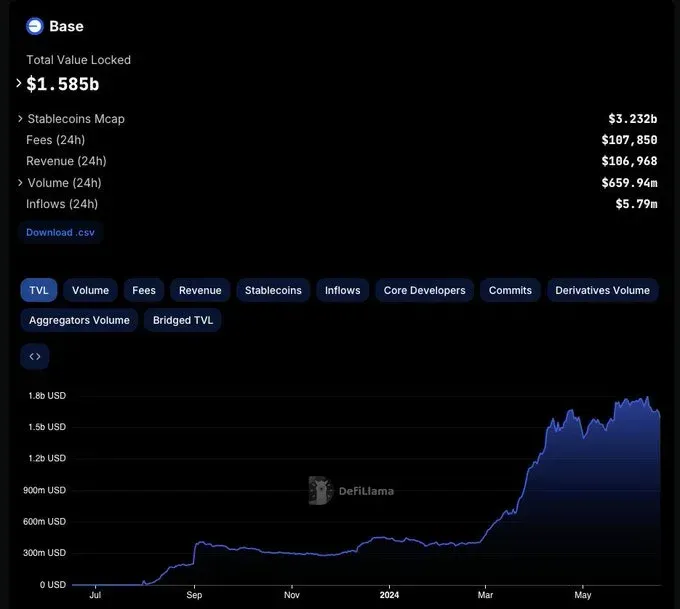Click the DefiLlama watermark logo
Image resolution: width=680 pixels, height=609 pixels.
(x=351, y=491)
